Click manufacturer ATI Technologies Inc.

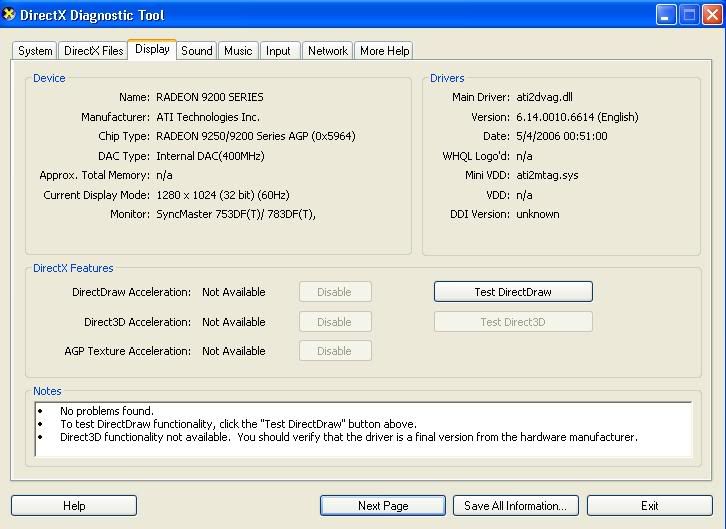(208, 117)
